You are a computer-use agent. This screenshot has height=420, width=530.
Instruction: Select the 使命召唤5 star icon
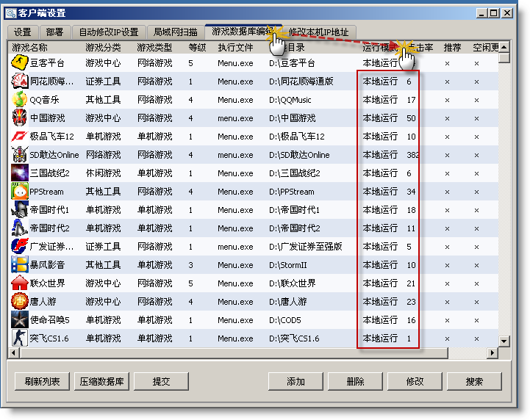19,319
